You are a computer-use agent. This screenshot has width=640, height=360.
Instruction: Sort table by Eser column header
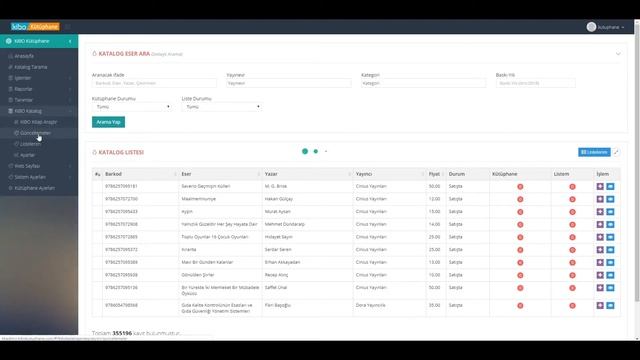click(220, 174)
